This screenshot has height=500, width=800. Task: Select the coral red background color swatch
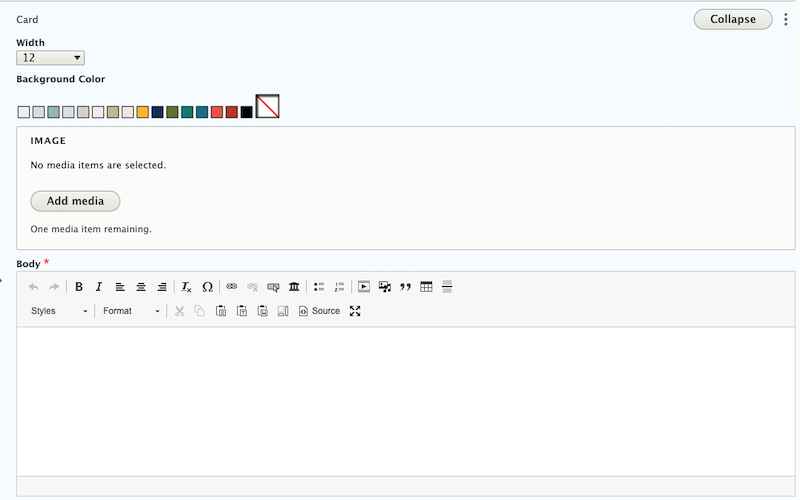(x=217, y=112)
